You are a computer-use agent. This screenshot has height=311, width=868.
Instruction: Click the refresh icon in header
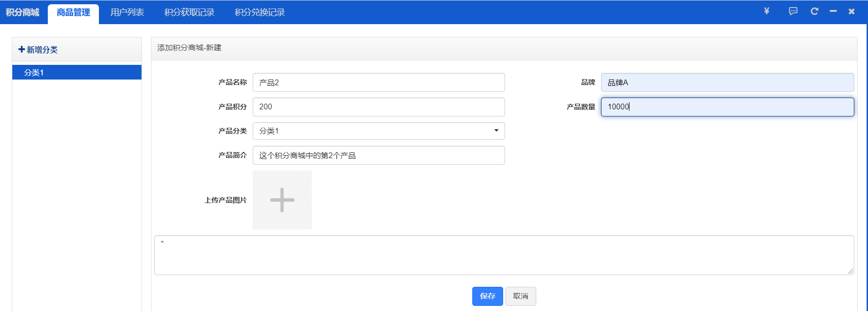click(814, 11)
